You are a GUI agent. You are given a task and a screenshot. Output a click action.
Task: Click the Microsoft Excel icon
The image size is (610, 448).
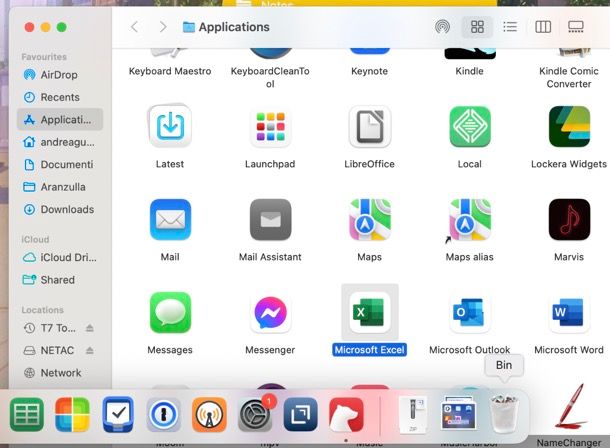click(370, 312)
